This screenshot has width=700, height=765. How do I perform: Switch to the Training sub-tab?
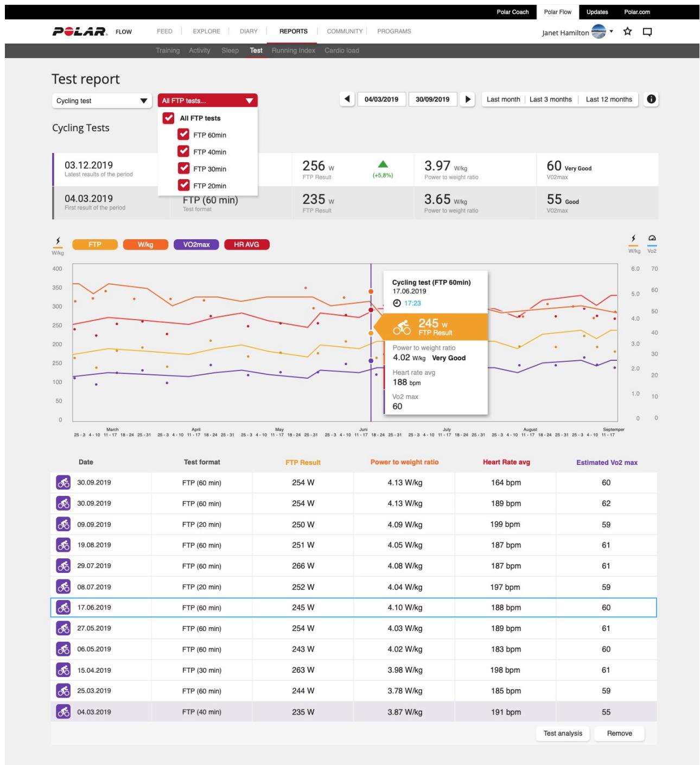click(x=168, y=50)
